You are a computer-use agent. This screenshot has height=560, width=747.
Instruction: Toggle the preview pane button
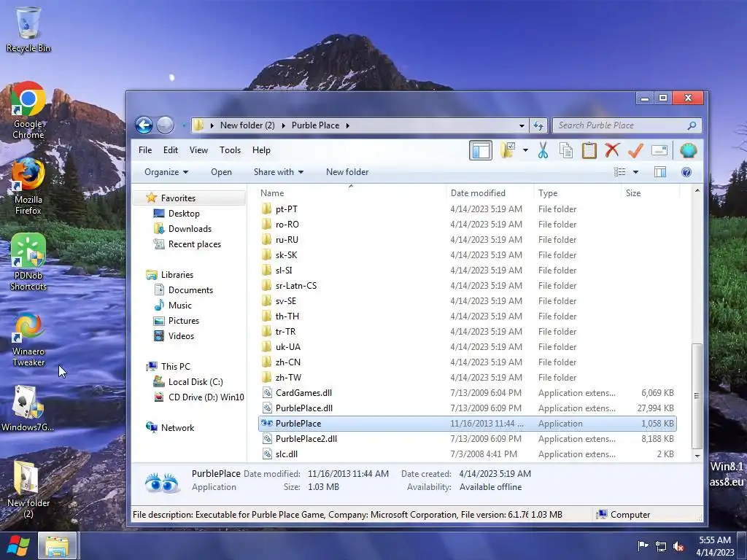pos(660,172)
